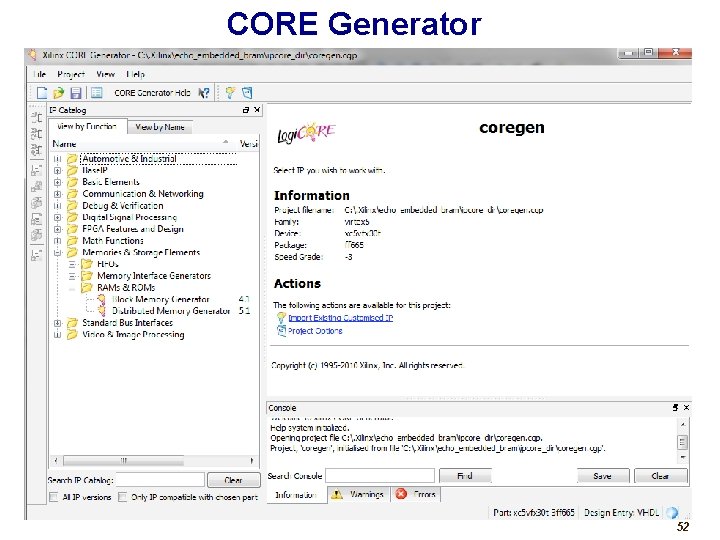Close the Console panel

coord(686,408)
